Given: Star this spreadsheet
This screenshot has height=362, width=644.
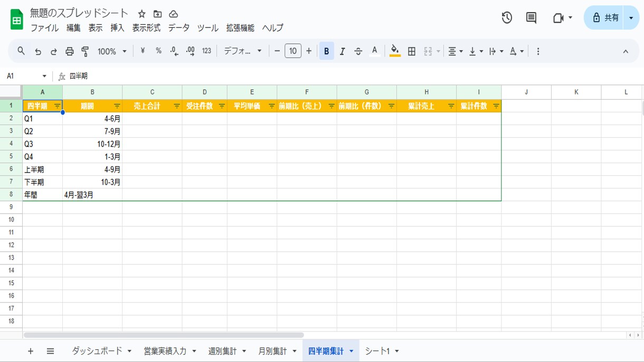Looking at the screenshot, I should (x=141, y=14).
